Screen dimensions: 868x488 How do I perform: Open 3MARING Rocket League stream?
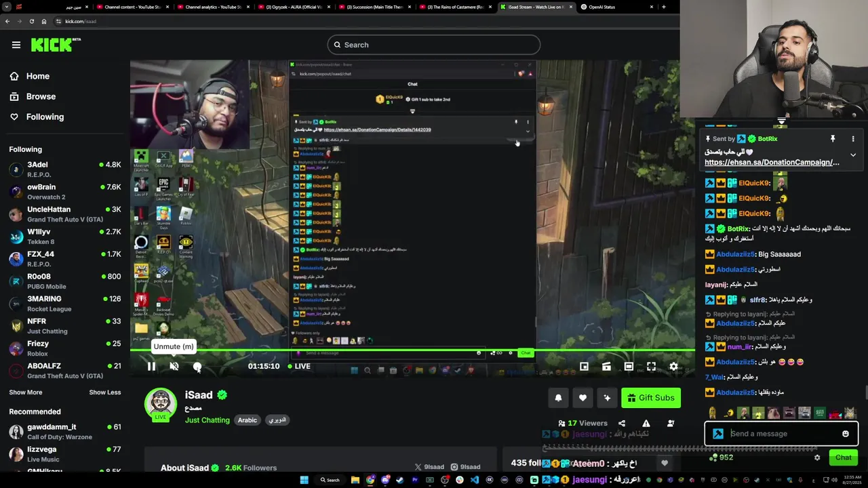65,304
